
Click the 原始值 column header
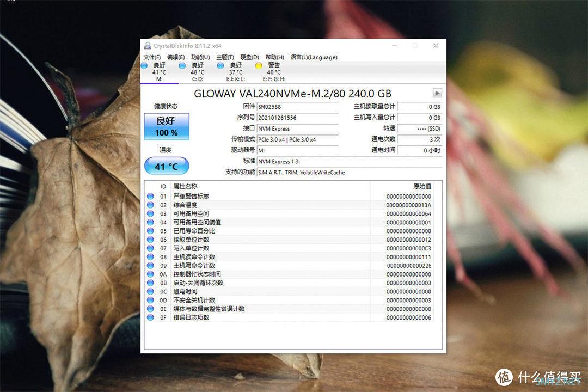click(422, 186)
